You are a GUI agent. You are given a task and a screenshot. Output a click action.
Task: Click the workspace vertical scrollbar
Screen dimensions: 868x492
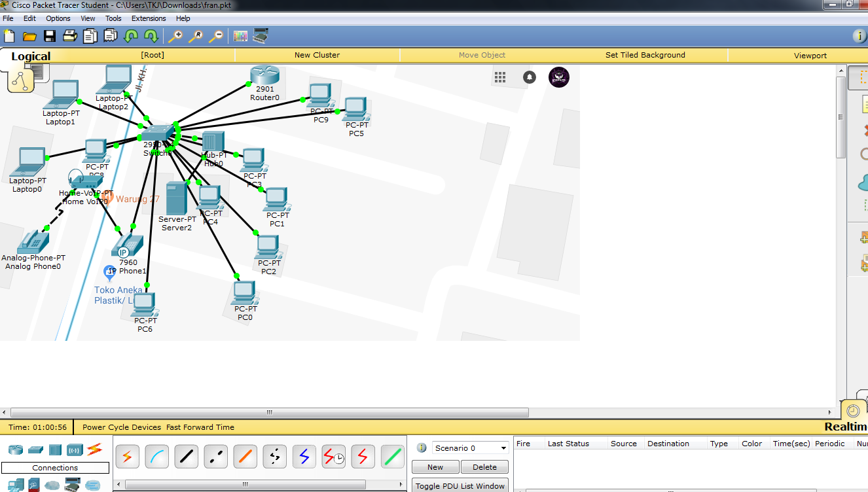tap(841, 118)
